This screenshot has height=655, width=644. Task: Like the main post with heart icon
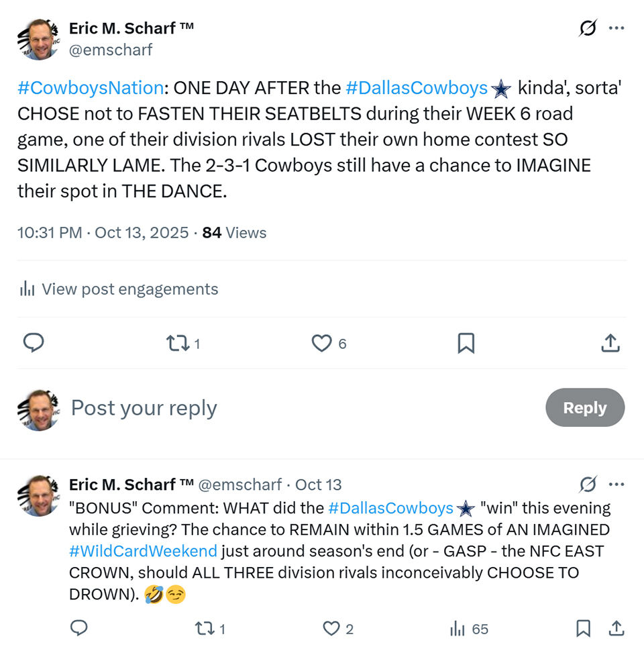322,344
